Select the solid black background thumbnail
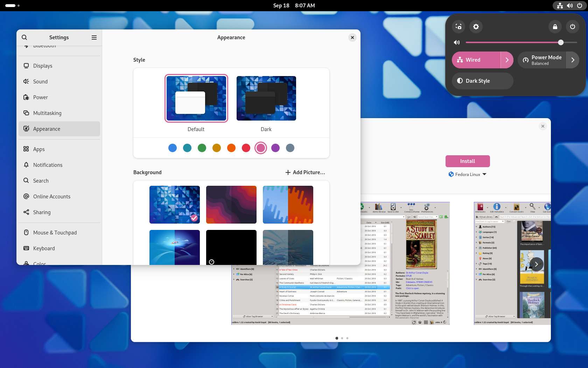Viewport: 588px width, 368px height. (231, 247)
